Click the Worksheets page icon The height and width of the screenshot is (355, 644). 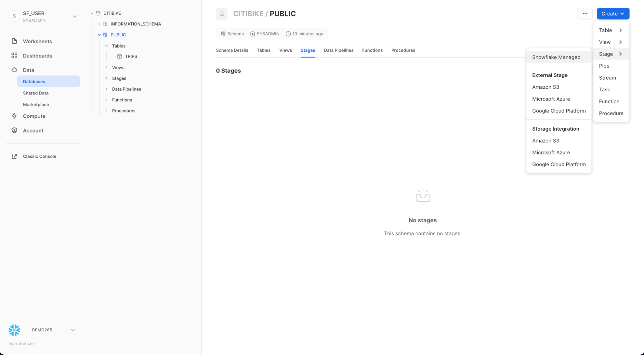pos(14,41)
